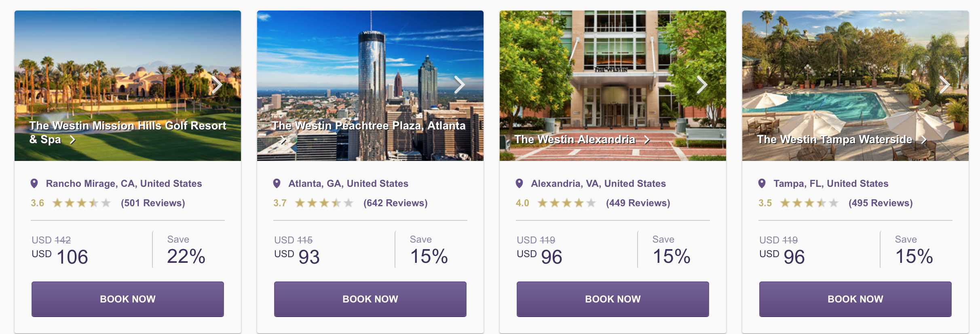
Task: Click the location pin beside Atlanta, GA
Action: click(277, 184)
